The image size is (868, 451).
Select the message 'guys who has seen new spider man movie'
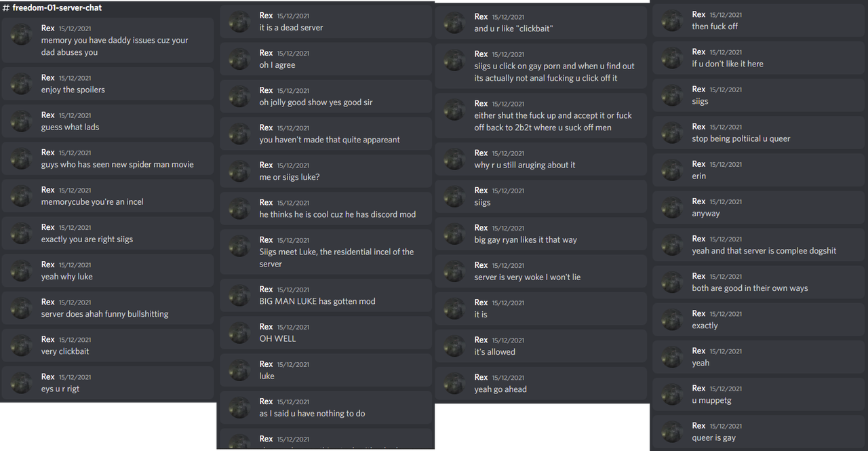[x=117, y=165]
